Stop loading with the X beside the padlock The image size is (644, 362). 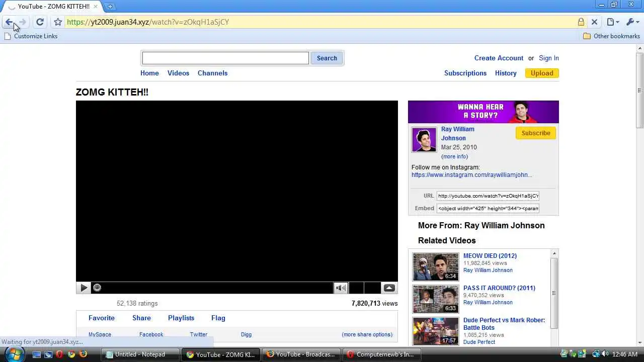[x=594, y=22]
